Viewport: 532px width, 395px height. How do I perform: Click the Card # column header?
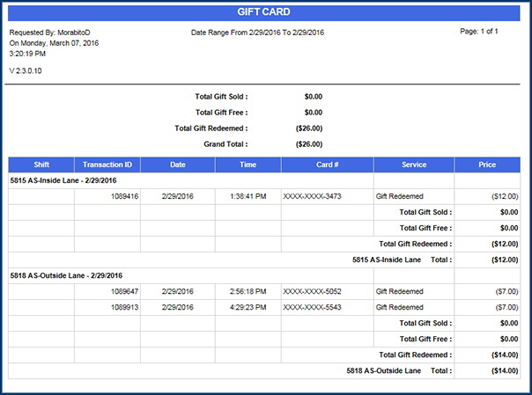(x=327, y=165)
